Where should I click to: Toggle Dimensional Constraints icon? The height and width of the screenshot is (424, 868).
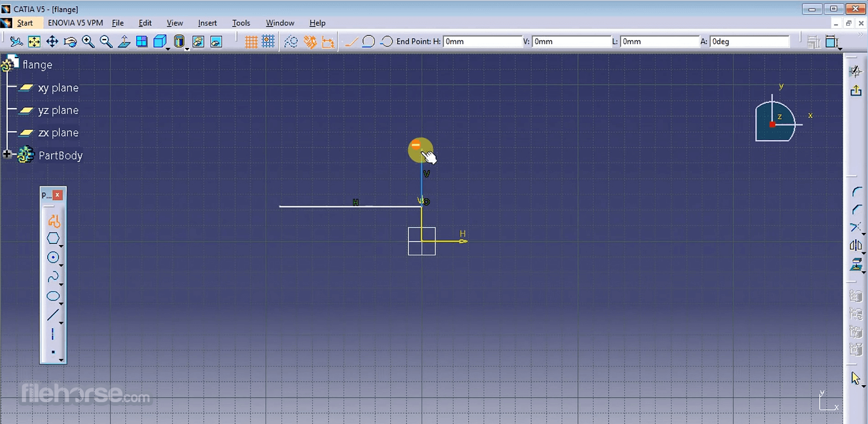coord(328,41)
